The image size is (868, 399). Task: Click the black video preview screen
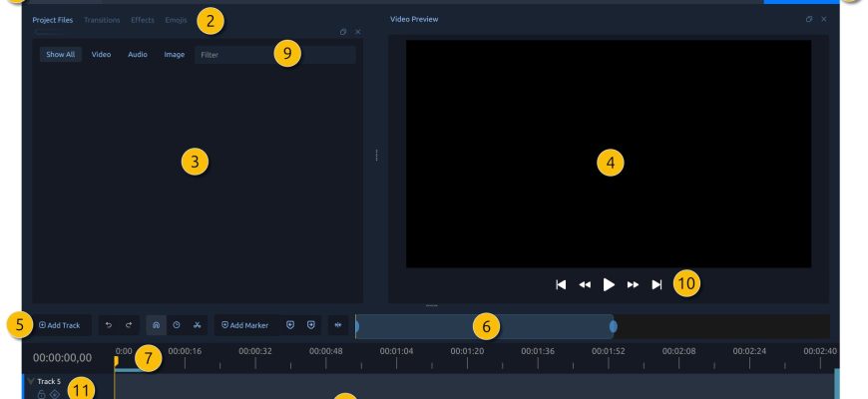pos(609,154)
